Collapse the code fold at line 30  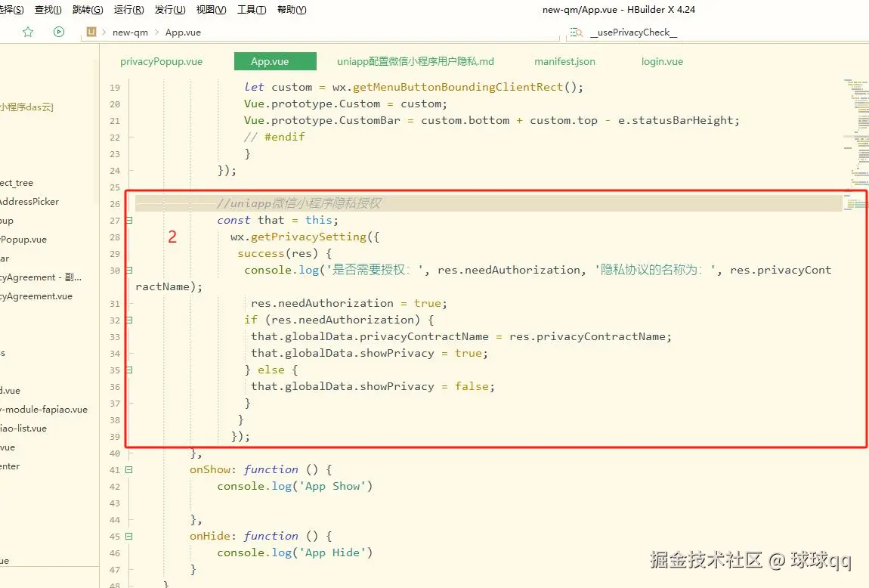click(x=129, y=271)
